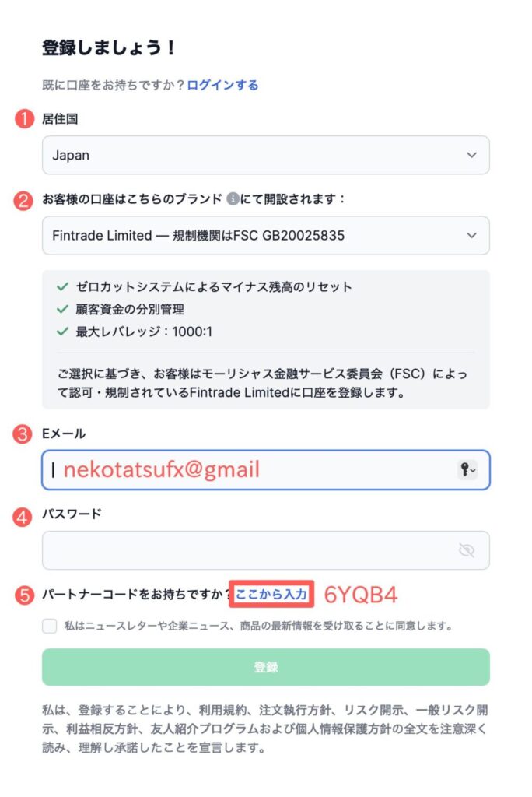Click red step marker 5 beside partner code
Image resolution: width=532 pixels, height=797 pixels.
(24, 595)
